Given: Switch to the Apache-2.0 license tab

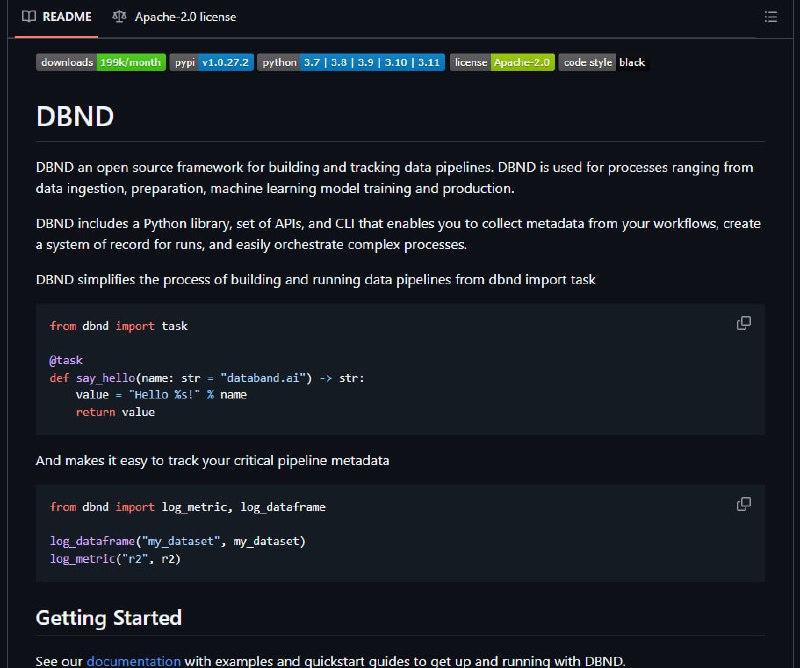Looking at the screenshot, I should click(x=174, y=17).
